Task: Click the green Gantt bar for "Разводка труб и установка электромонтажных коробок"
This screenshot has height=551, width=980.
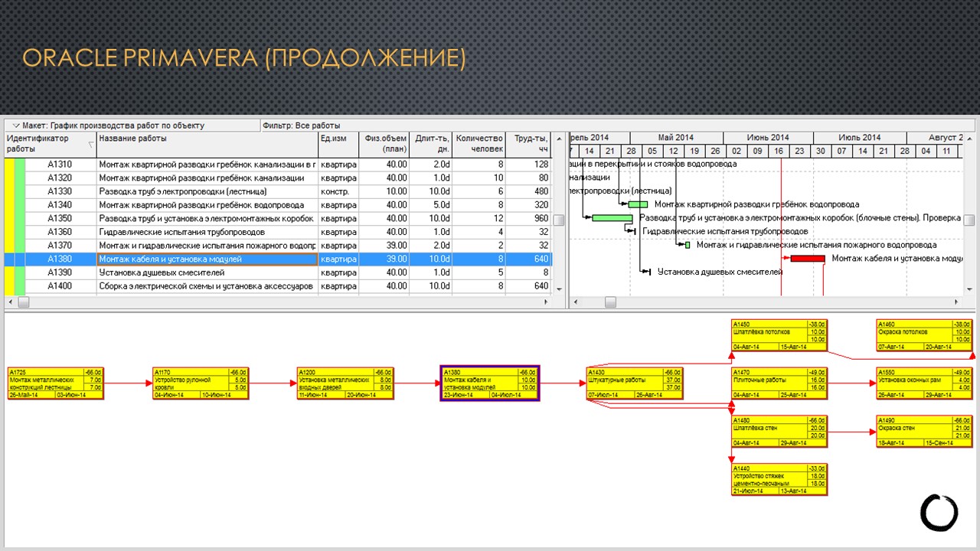Action: pos(612,218)
